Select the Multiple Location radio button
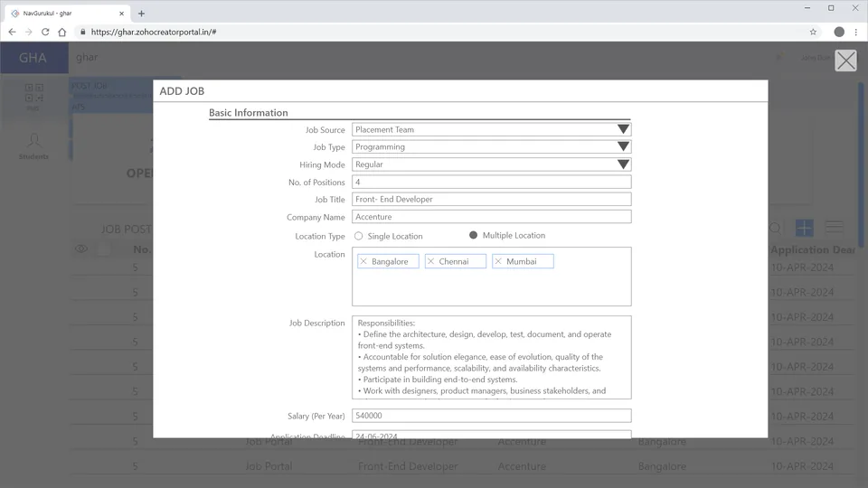This screenshot has width=868, height=488. pos(473,235)
